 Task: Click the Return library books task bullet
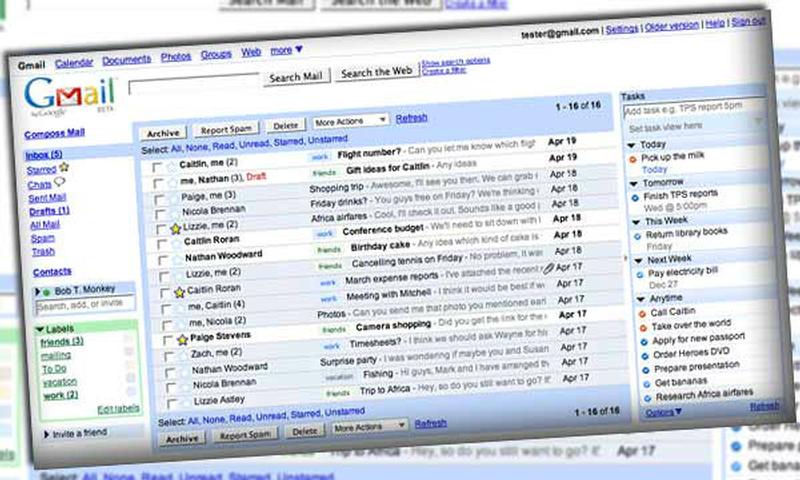click(637, 237)
